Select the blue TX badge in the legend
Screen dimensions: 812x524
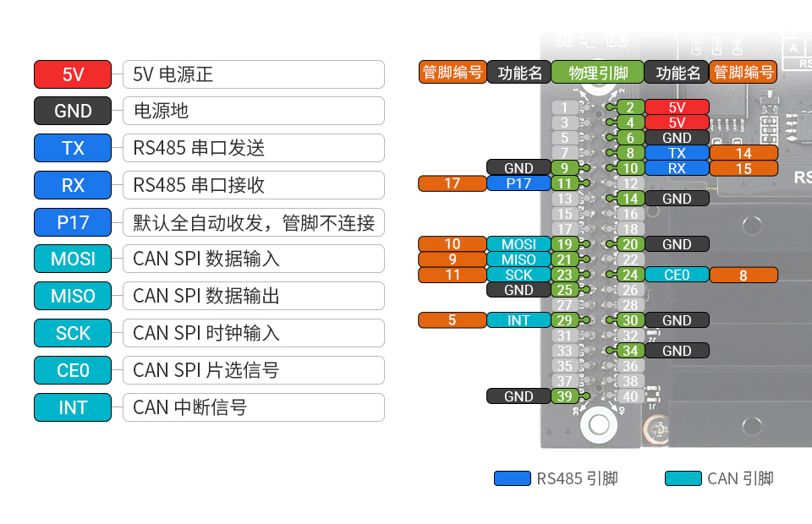[72, 148]
